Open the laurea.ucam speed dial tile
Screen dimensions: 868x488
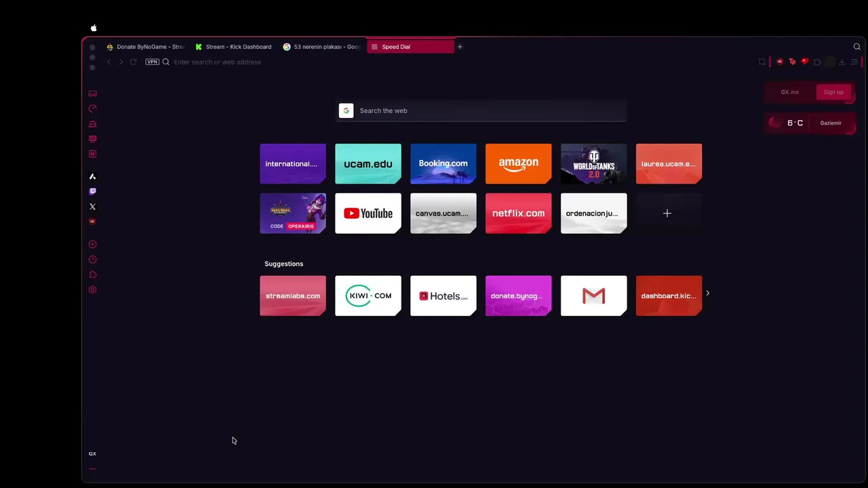click(x=669, y=163)
